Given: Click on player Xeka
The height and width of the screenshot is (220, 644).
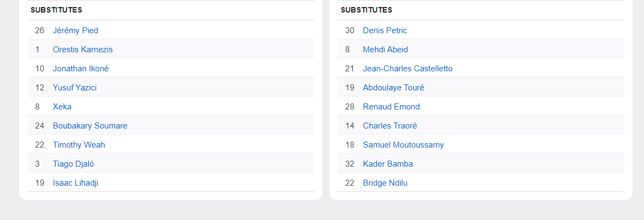Looking at the screenshot, I should (x=62, y=107).
